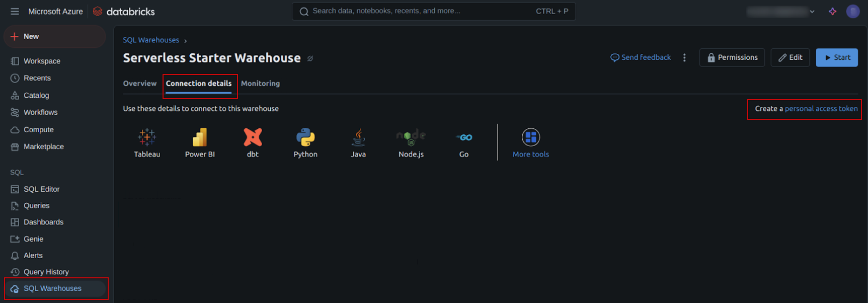868x303 pixels.
Task: Select the Python connector icon
Action: click(x=305, y=137)
